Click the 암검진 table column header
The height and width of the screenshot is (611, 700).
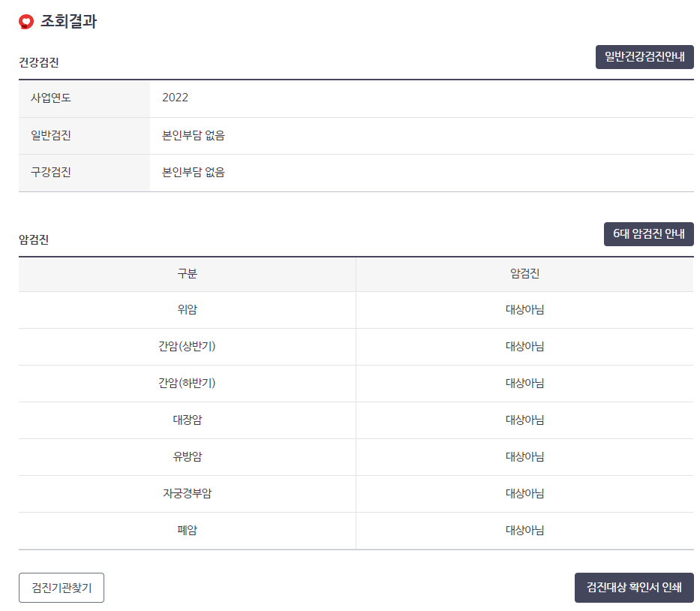524,275
